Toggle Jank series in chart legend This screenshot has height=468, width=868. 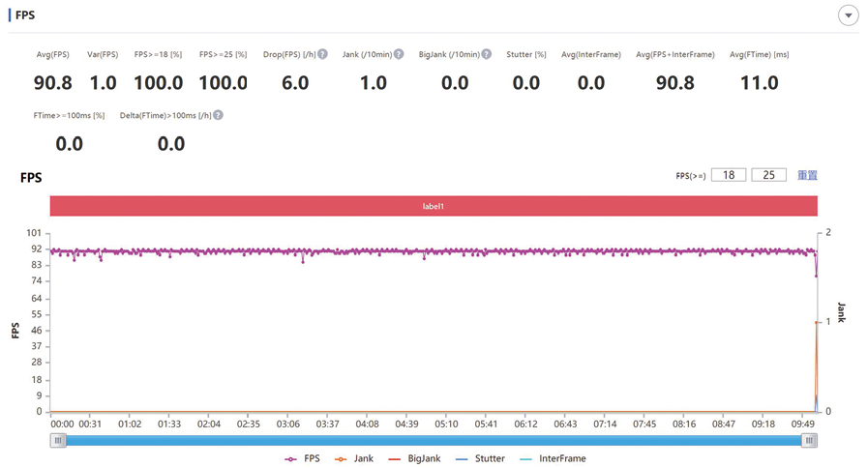click(x=354, y=458)
